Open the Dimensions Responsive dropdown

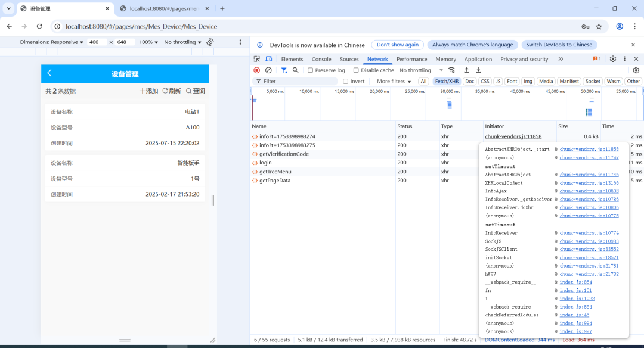(x=51, y=42)
